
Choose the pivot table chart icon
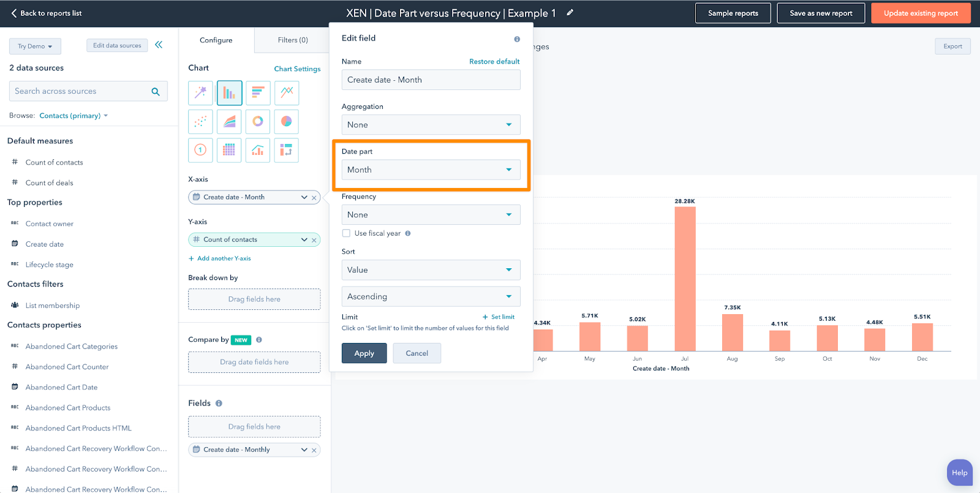click(x=286, y=150)
